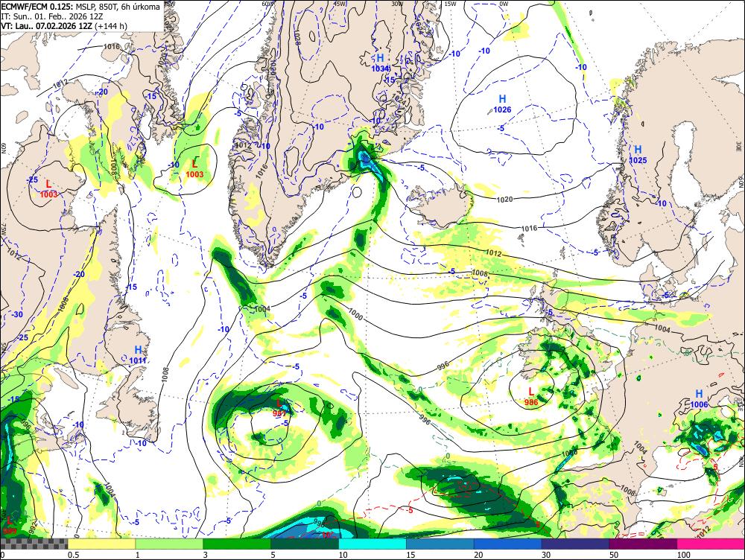Screen dimensions: 745x560
Task: Click the valid time text 'VT: Lau.. 07.02.2026 12Z'
Action: point(46,26)
